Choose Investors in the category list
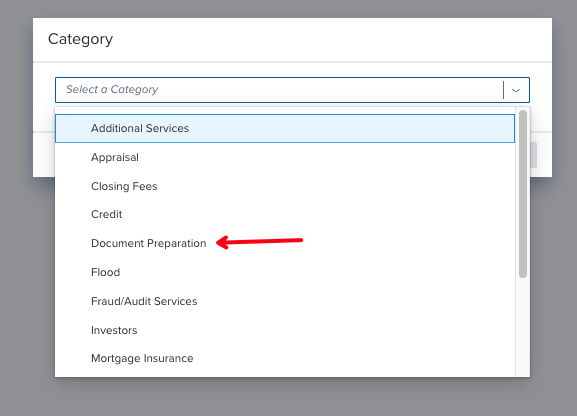This screenshot has height=416, width=577. (285, 330)
